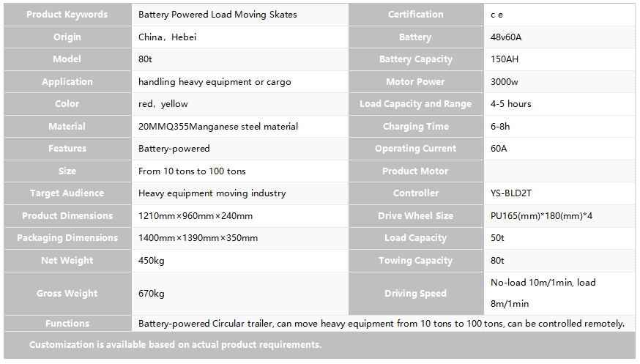Click the Product Keywords header cell
The height and width of the screenshot is (364, 640).
tap(67, 15)
